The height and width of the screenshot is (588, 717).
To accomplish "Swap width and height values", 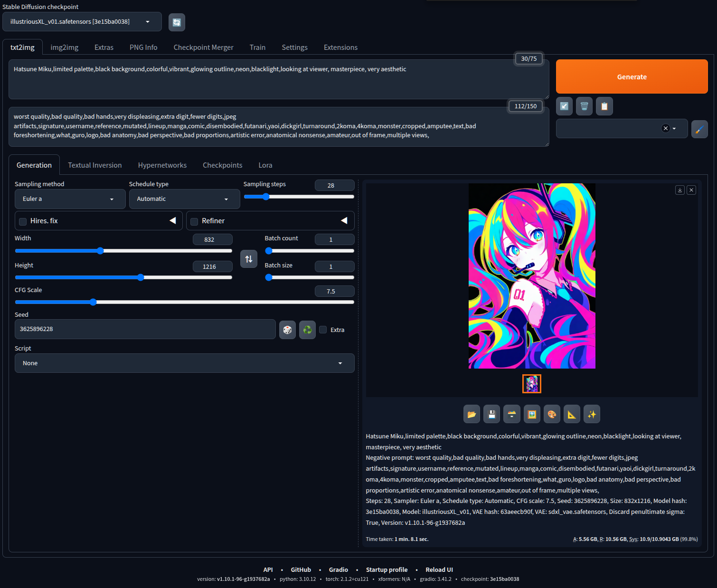I will point(249,259).
